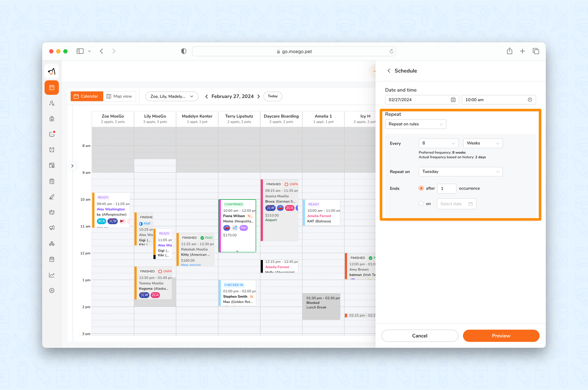Click the back arrow next to Schedule
Image resolution: width=588 pixels, height=390 pixels.
click(389, 71)
